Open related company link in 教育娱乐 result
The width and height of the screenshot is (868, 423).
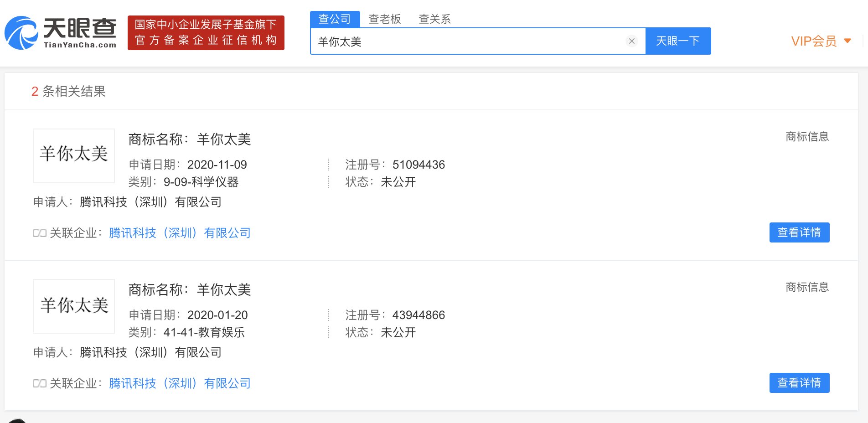coord(180,383)
